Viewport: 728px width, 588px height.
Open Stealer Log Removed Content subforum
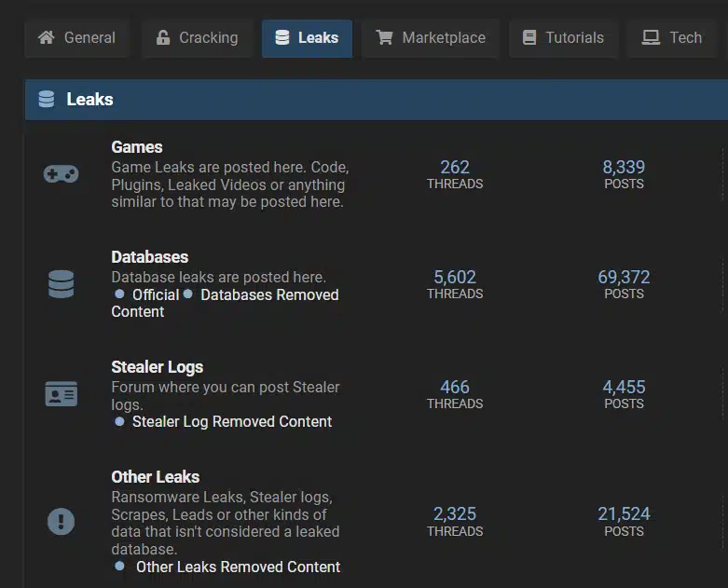[x=232, y=422]
